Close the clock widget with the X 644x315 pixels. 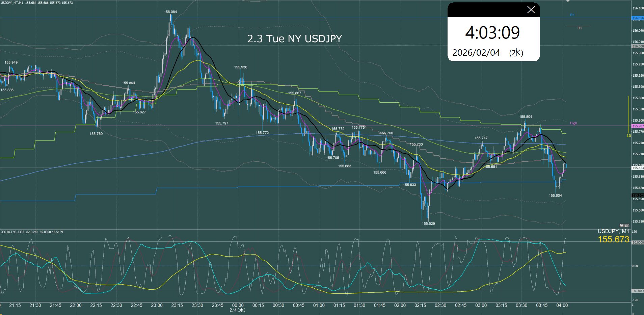click(x=531, y=10)
